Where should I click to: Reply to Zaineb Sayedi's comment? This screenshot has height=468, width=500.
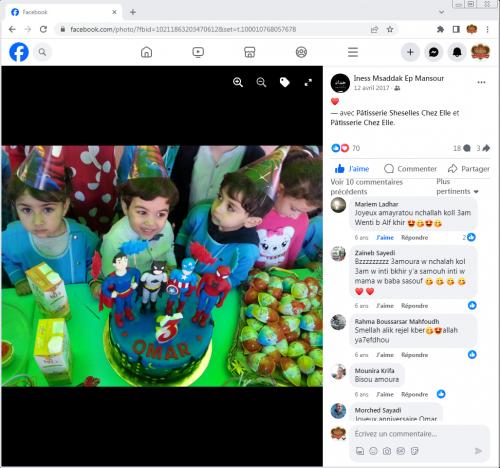click(x=414, y=306)
